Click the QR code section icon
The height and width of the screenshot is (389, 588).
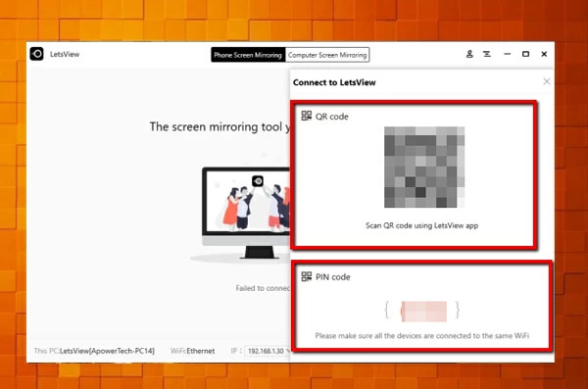pyautogui.click(x=307, y=116)
